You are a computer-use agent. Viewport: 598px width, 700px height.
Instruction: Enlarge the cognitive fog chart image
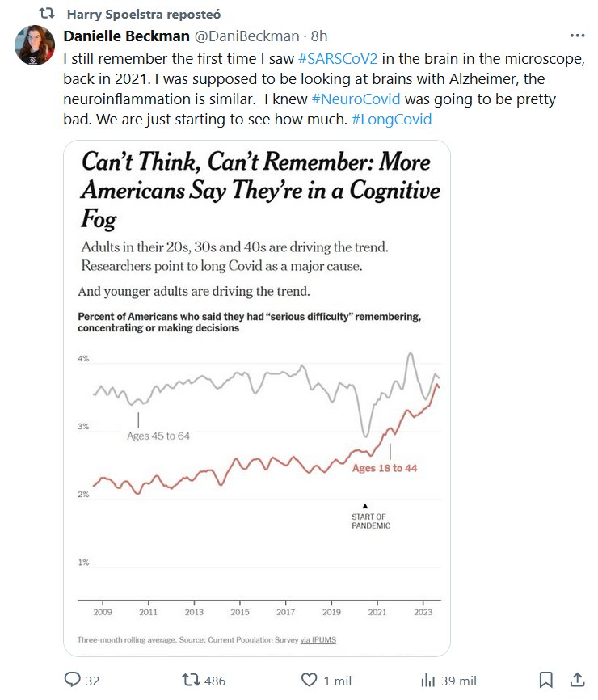257,398
